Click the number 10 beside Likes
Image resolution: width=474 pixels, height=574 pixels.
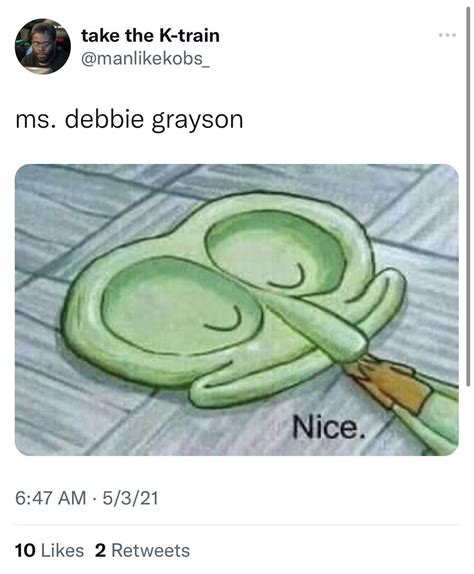click(x=25, y=551)
